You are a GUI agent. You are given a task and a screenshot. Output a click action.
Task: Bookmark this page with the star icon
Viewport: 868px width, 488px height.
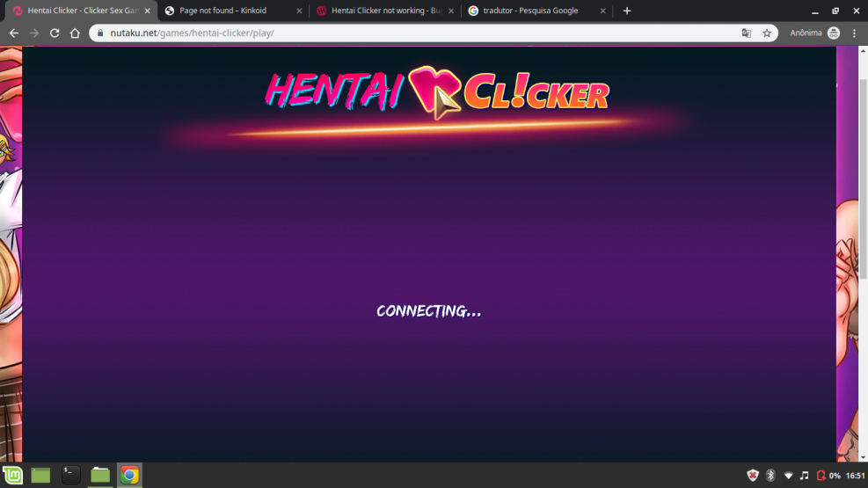click(767, 33)
